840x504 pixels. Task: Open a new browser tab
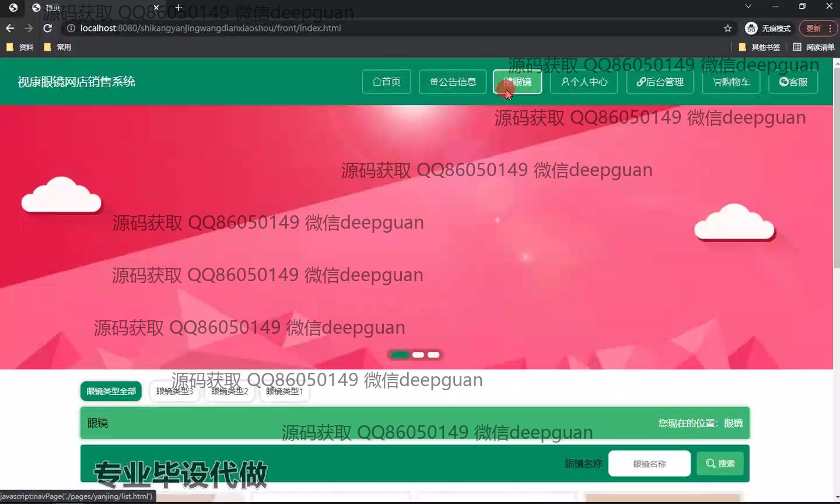click(x=179, y=8)
